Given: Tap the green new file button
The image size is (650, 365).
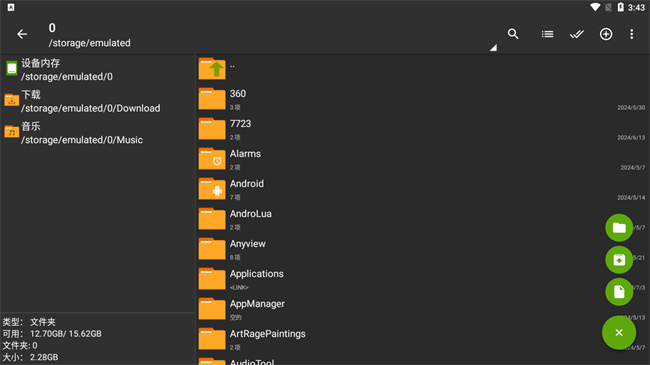Looking at the screenshot, I should coord(619,292).
